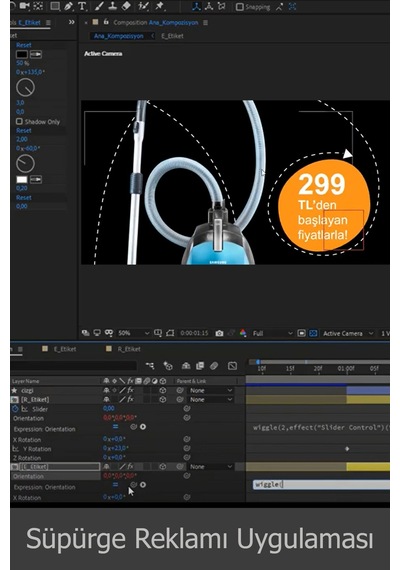Image resolution: width=400 pixels, height=570 pixels.
Task: Select the Unified Camera tool
Action: 25,5
